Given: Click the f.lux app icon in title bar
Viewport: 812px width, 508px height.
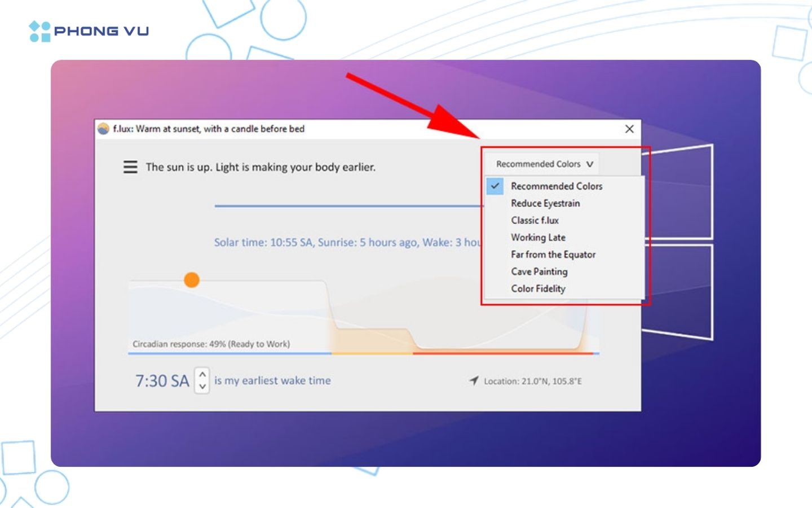Looking at the screenshot, I should (103, 129).
